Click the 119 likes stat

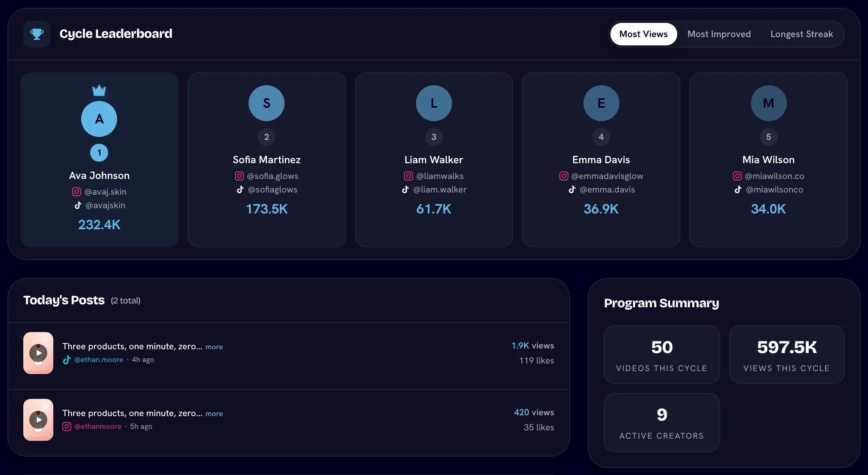[x=536, y=361]
